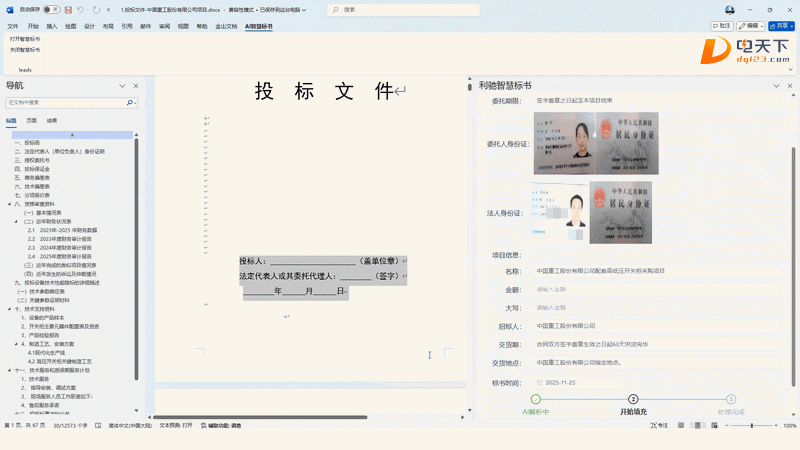Click the zoom slider handle in status bar

pyautogui.click(x=752, y=425)
